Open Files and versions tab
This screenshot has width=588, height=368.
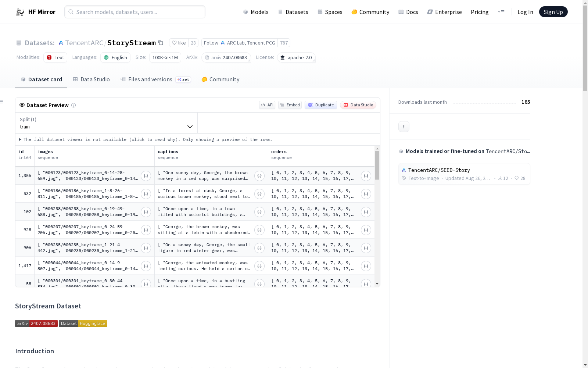click(155, 79)
